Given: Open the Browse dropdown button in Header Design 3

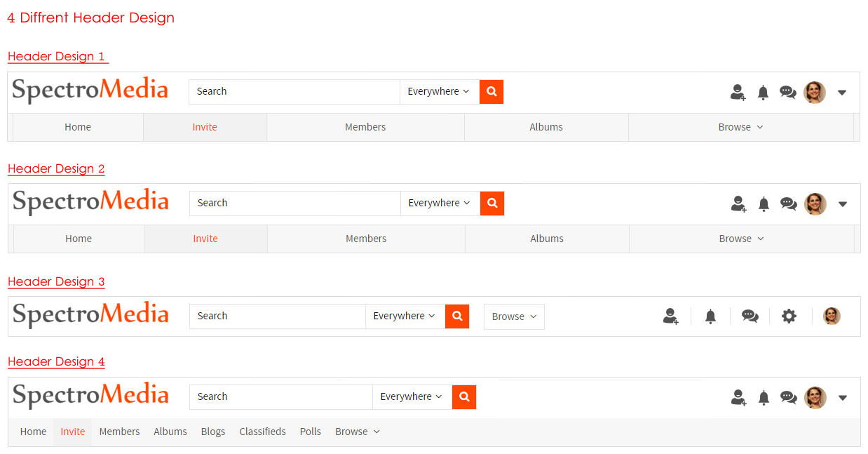Looking at the screenshot, I should 514,316.
